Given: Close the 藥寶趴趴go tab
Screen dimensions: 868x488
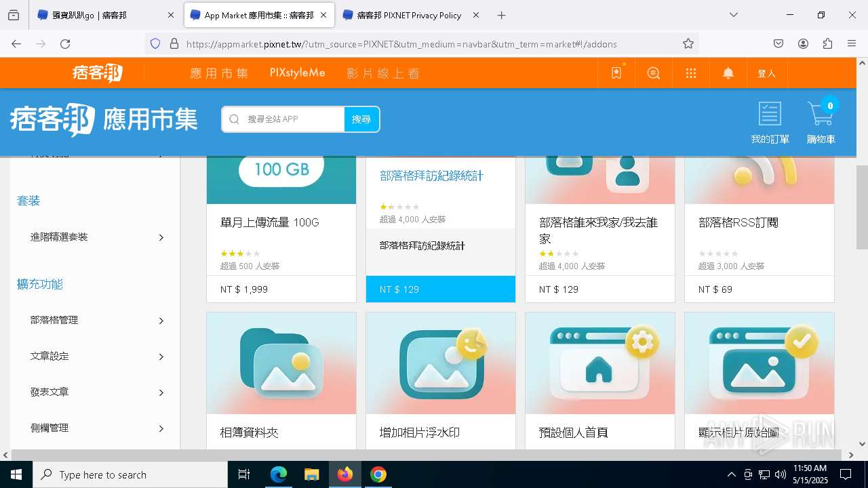Looking at the screenshot, I should coord(171,15).
